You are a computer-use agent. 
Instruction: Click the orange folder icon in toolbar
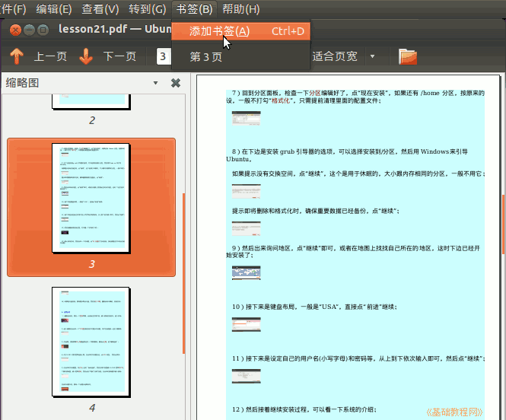pyautogui.click(x=408, y=56)
